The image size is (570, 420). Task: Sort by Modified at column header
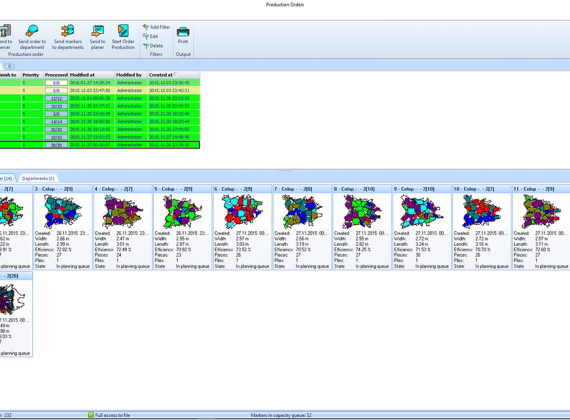92,75
